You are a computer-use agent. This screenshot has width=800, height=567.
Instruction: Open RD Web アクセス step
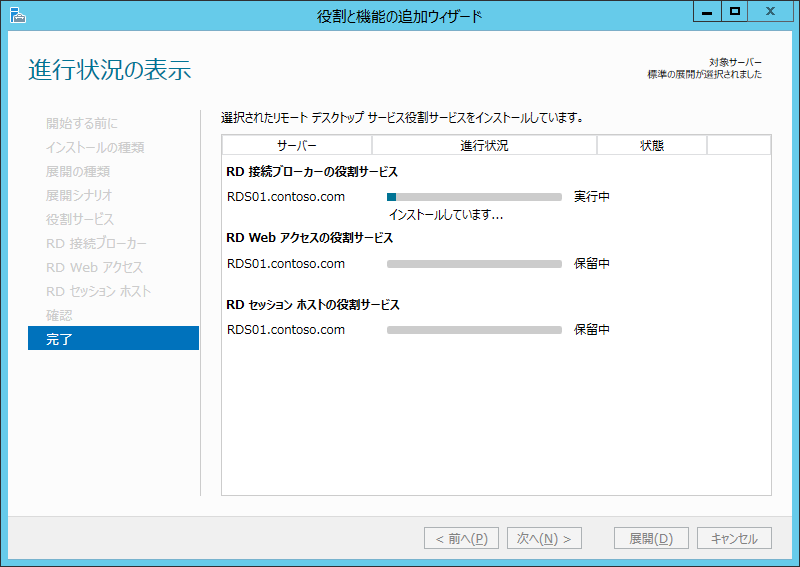[94, 267]
